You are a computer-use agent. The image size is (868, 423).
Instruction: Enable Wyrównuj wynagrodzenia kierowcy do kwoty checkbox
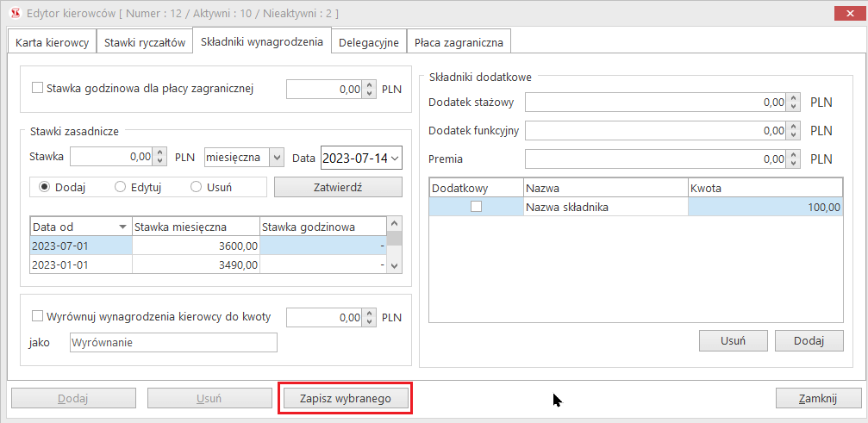38,316
